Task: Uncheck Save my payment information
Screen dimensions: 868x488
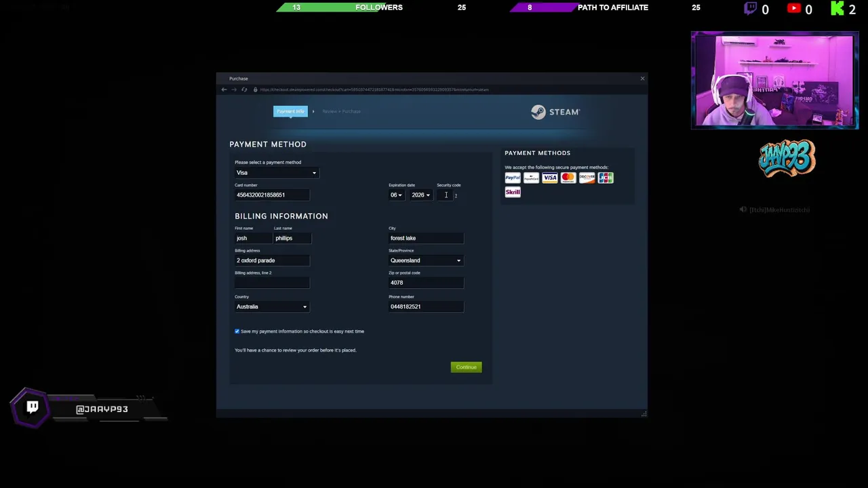Action: point(237,331)
